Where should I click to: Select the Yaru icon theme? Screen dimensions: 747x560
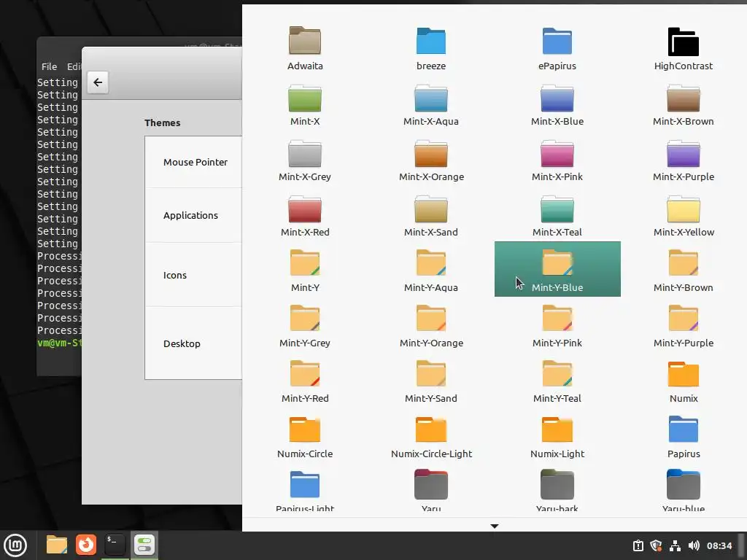pos(431,489)
